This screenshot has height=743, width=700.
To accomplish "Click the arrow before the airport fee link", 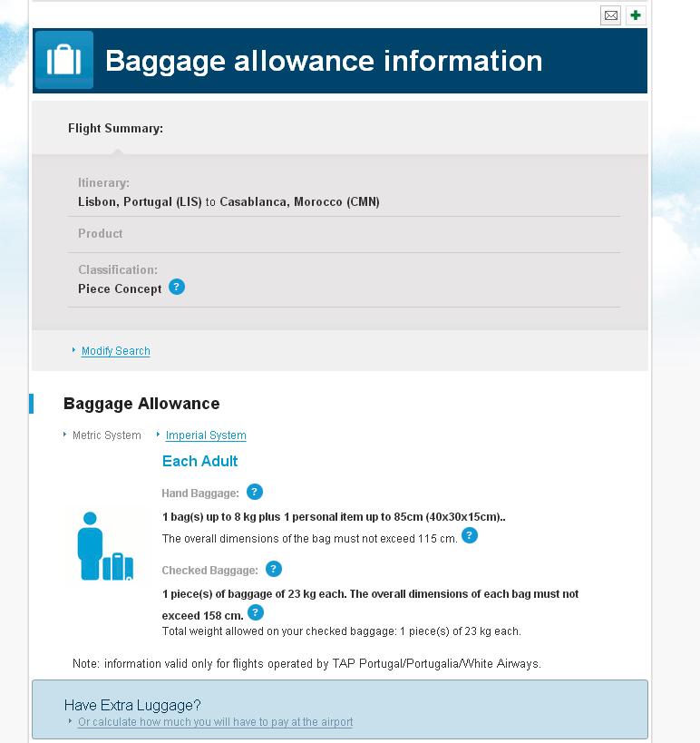I will tap(71, 723).
